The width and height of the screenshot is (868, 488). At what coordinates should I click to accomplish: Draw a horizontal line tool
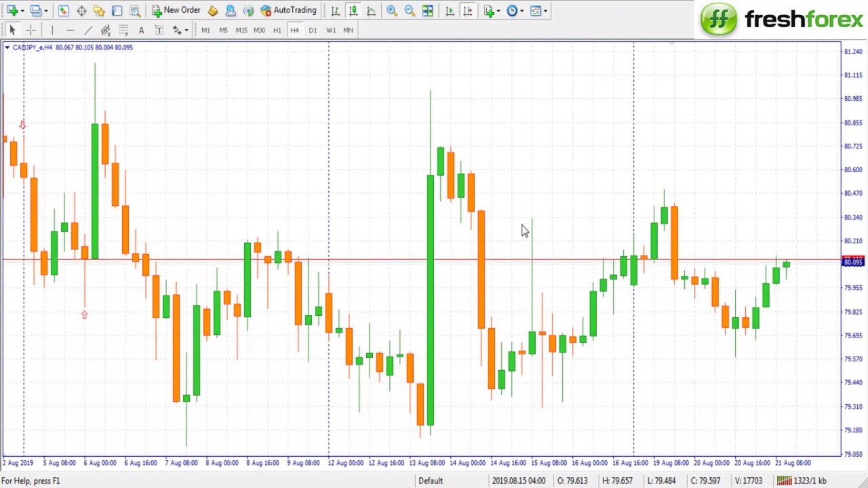(70, 30)
